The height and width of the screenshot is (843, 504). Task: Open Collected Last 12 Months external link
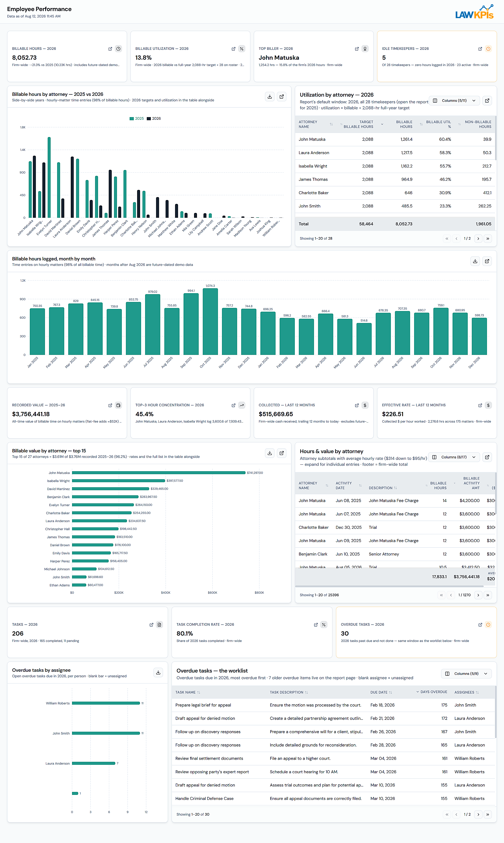357,405
